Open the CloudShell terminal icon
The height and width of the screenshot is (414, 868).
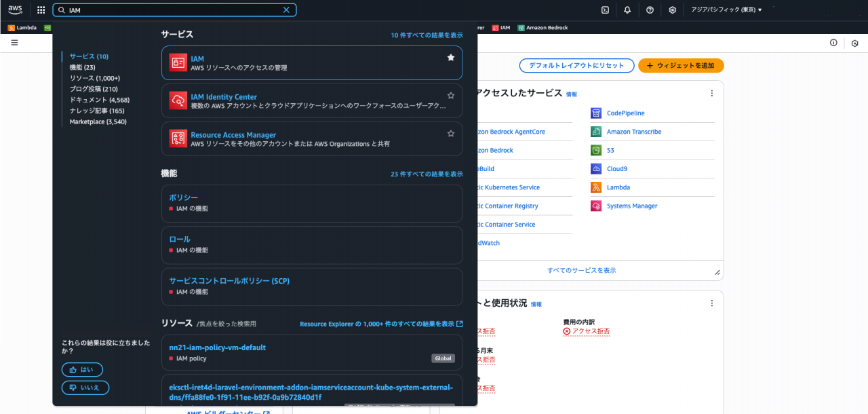click(x=605, y=10)
